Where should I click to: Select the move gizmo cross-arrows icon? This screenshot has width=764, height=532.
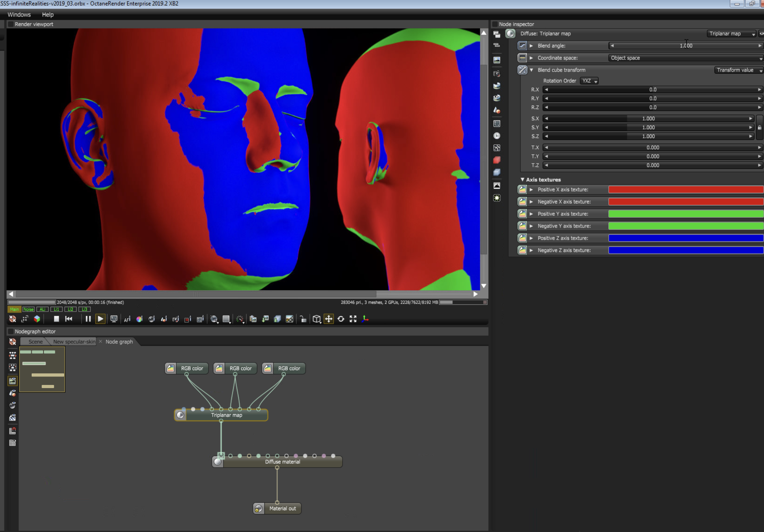click(x=328, y=319)
